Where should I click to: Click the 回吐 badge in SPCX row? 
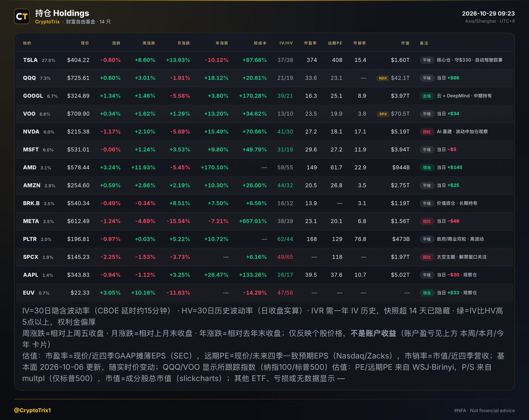427,257
